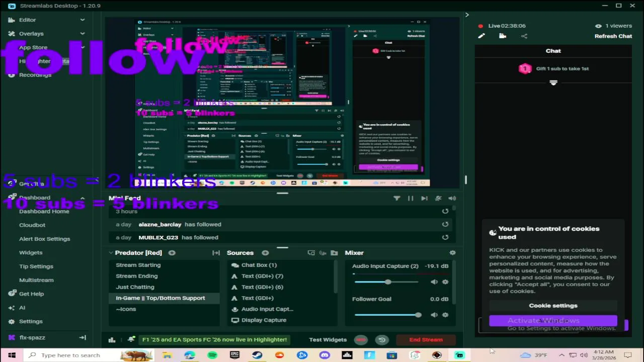Replay the 3 hours event alert
This screenshot has width=644, height=362.
pyautogui.click(x=445, y=211)
